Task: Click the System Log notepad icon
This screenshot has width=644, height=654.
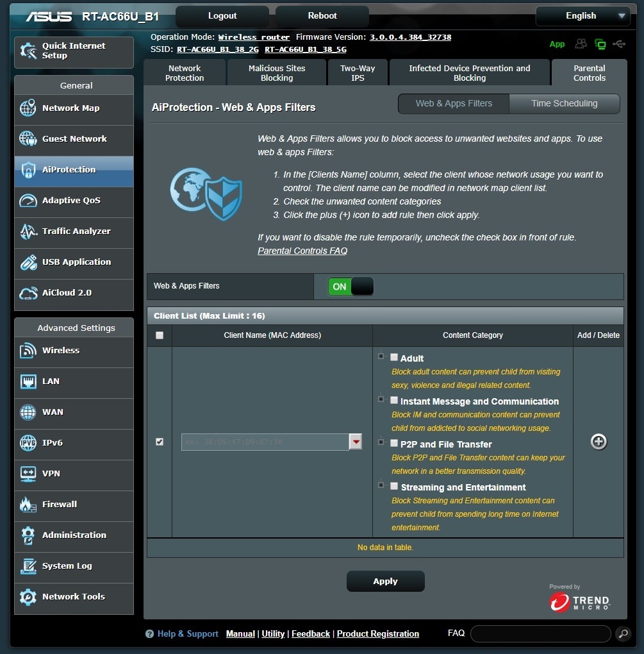Action: 28,566
